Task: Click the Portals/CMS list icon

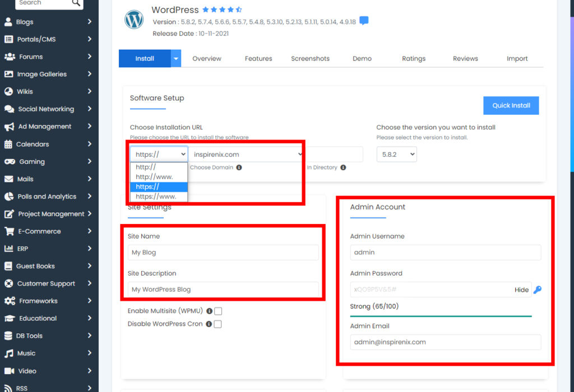Action: click(8, 39)
